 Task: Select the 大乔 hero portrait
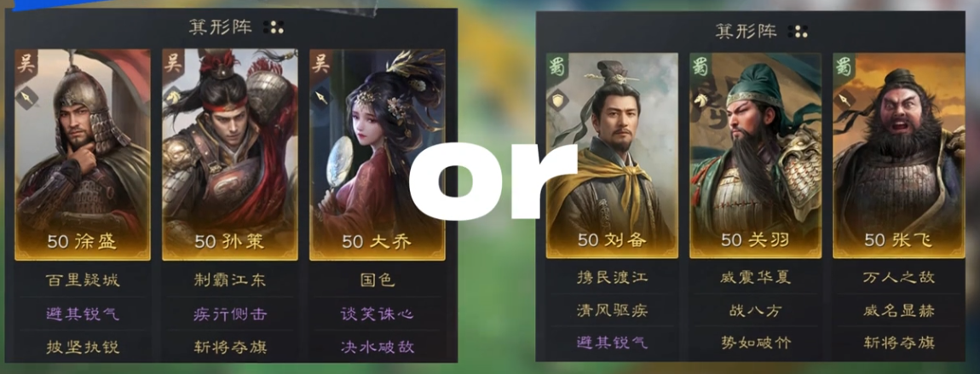[377, 154]
